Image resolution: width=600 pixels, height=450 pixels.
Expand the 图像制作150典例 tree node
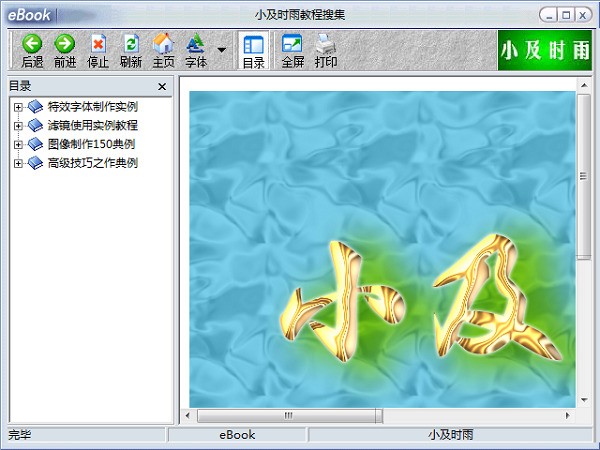(x=18, y=145)
